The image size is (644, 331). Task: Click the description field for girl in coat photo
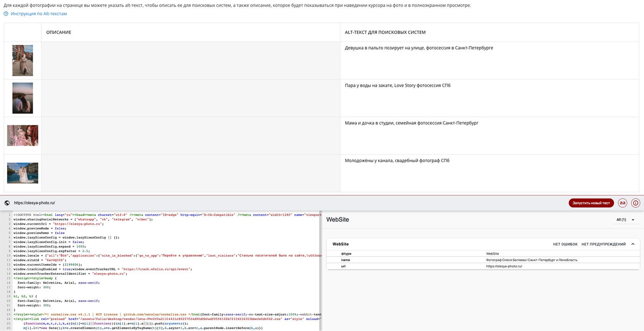191,61
